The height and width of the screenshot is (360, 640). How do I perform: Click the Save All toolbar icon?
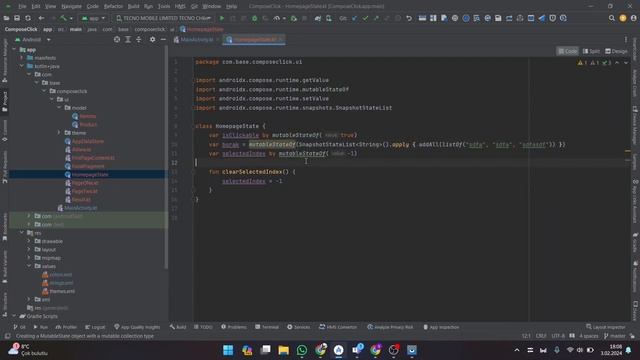coord(17,18)
